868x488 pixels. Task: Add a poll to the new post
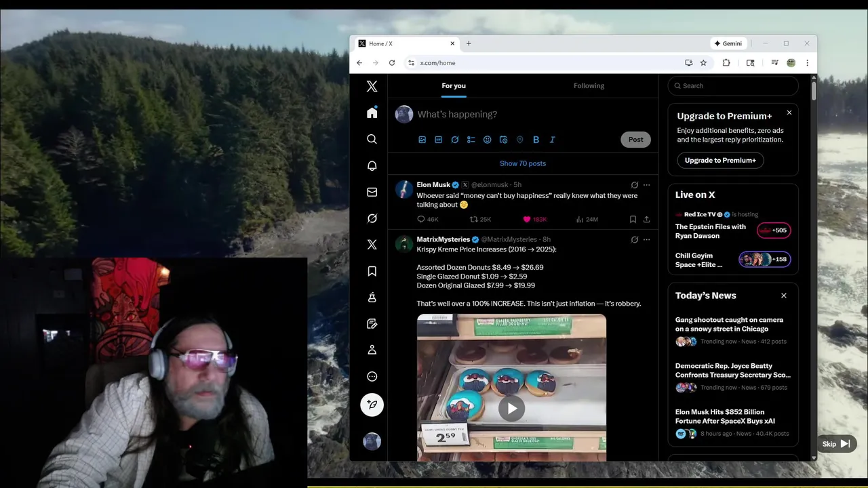(x=471, y=140)
